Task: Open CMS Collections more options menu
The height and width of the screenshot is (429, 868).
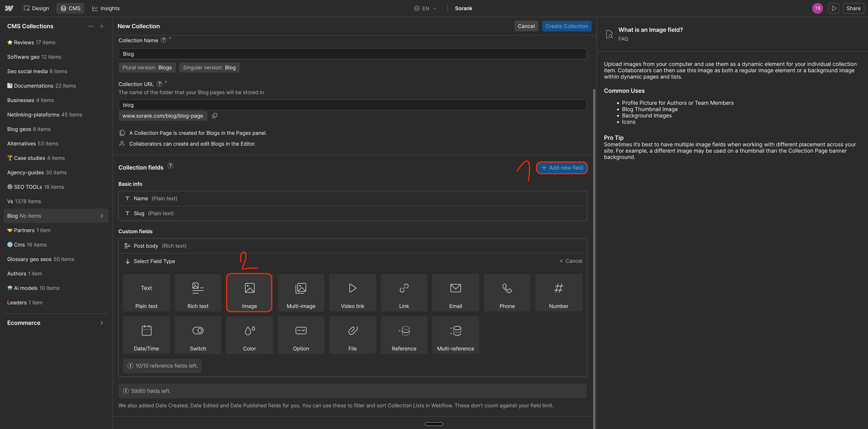Action: coord(91,26)
